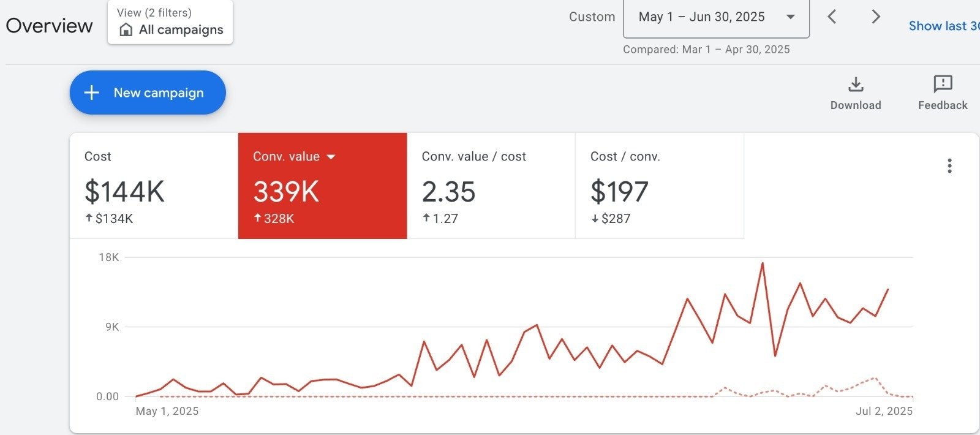Go to previous date range arrow
Image resolution: width=980 pixels, height=435 pixels.
[832, 17]
